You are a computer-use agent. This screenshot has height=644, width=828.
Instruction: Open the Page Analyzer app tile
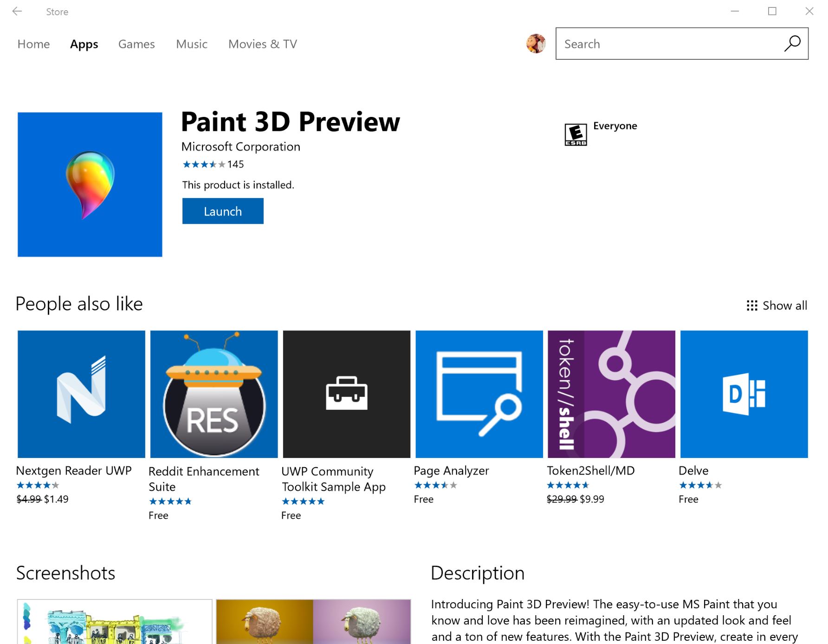click(479, 394)
